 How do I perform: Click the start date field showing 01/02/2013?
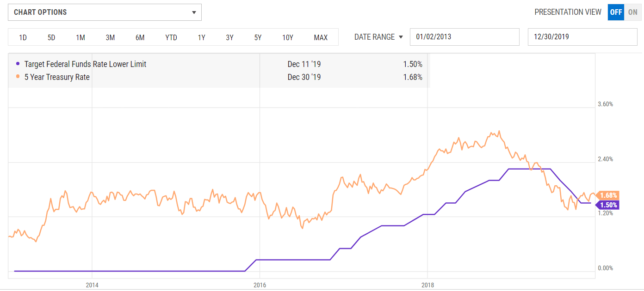464,36
